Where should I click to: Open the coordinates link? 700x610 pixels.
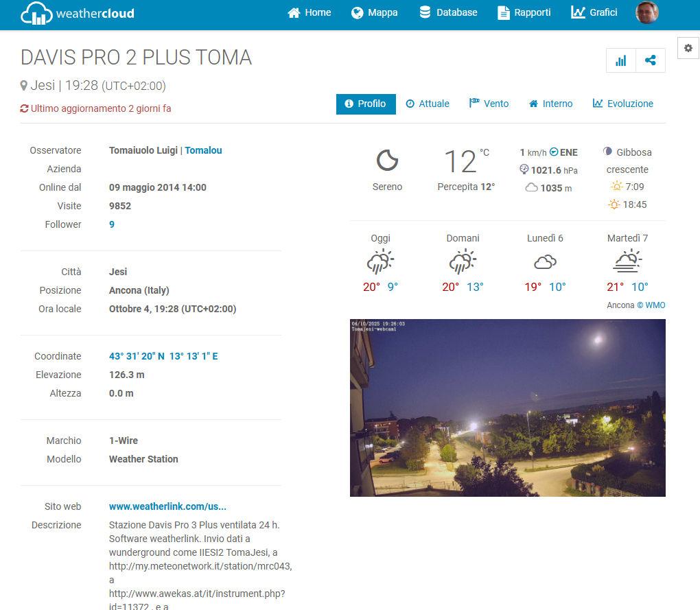[x=163, y=356]
